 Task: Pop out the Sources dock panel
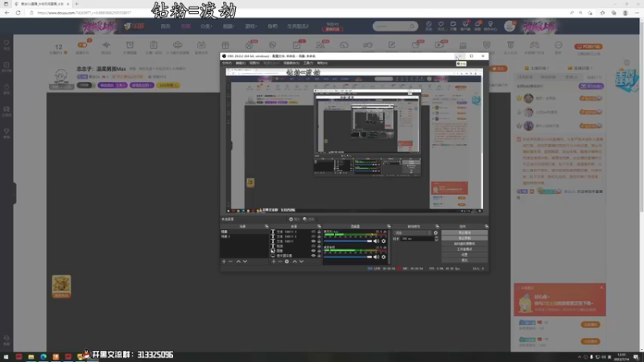click(x=319, y=227)
